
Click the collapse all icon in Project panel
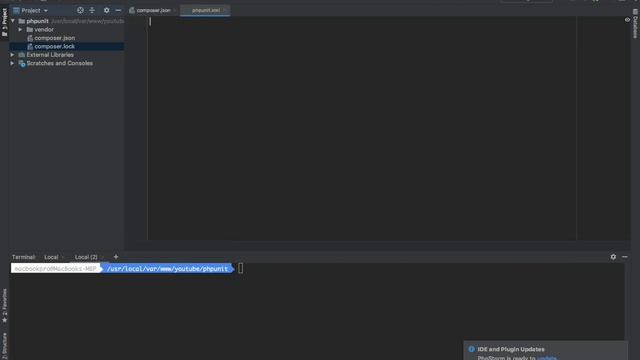pyautogui.click(x=92, y=10)
